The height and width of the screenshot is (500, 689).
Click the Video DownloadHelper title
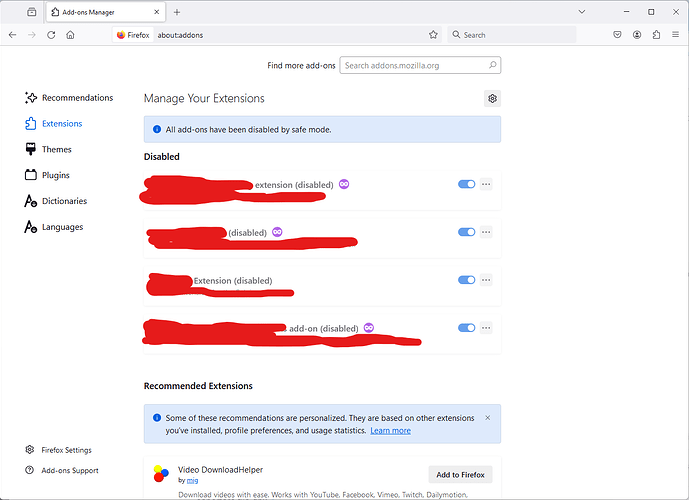coord(221,470)
